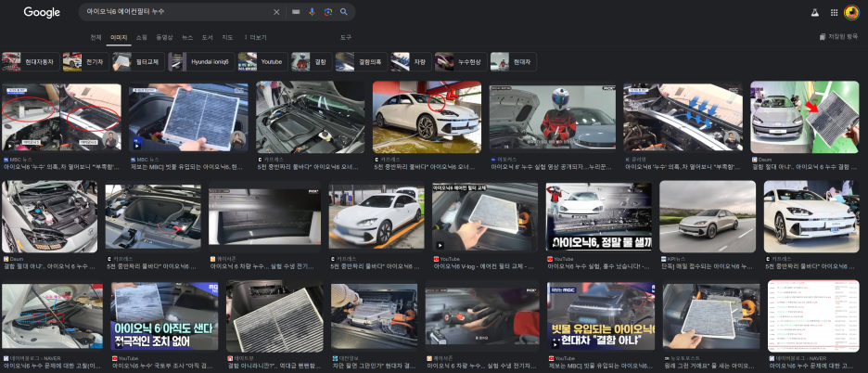Open image of white Ioniq6 in flooded water
This screenshot has width=868, height=373.
[x=427, y=117]
